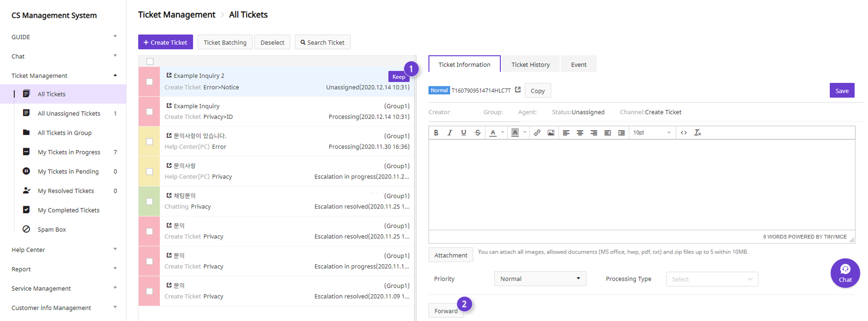Image resolution: width=868 pixels, height=321 pixels.
Task: Toggle underline in the editor toolbar
Action: [x=464, y=132]
